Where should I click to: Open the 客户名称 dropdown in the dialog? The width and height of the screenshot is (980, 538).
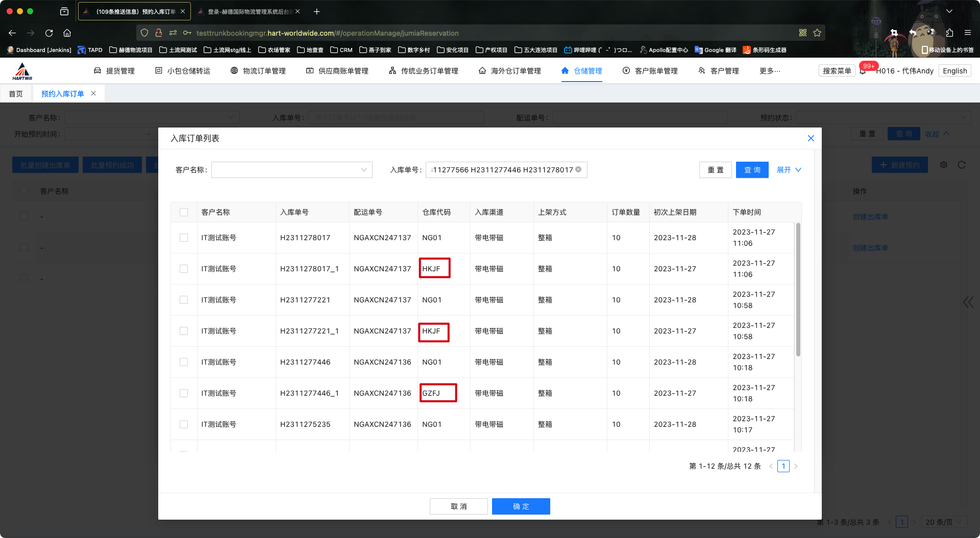291,170
